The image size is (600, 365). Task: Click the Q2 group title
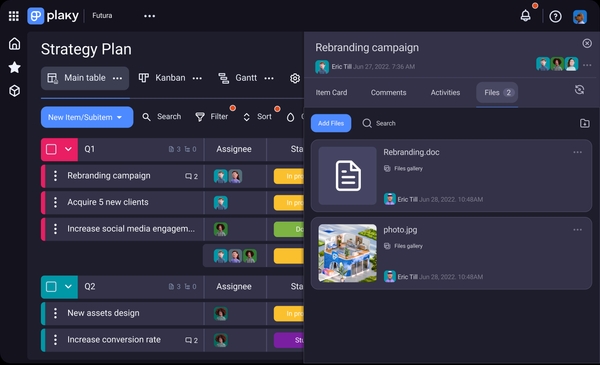pos(90,287)
